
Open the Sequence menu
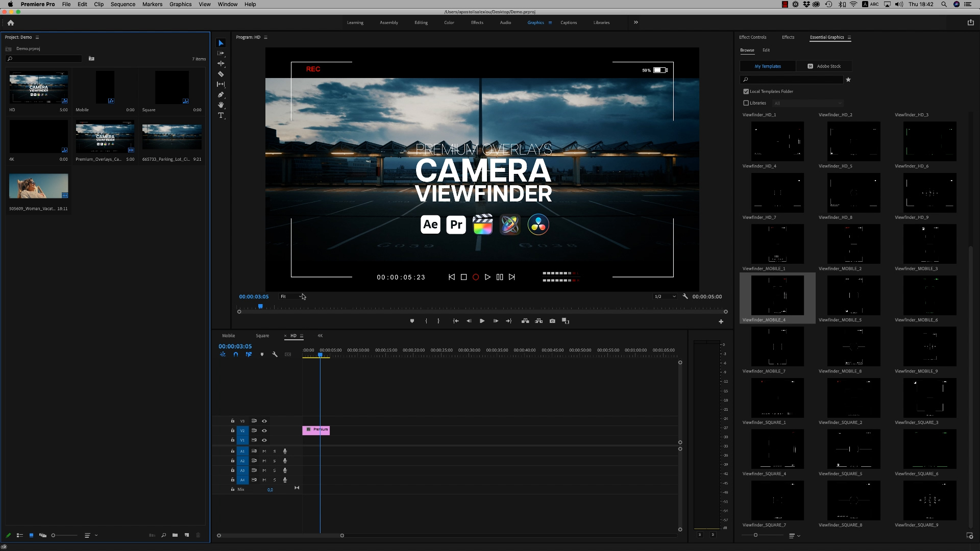123,4
